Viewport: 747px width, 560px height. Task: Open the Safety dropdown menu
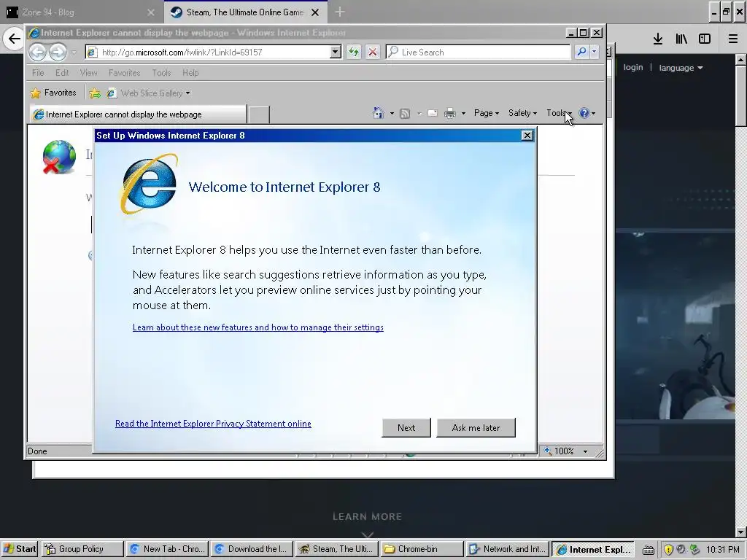pyautogui.click(x=522, y=113)
